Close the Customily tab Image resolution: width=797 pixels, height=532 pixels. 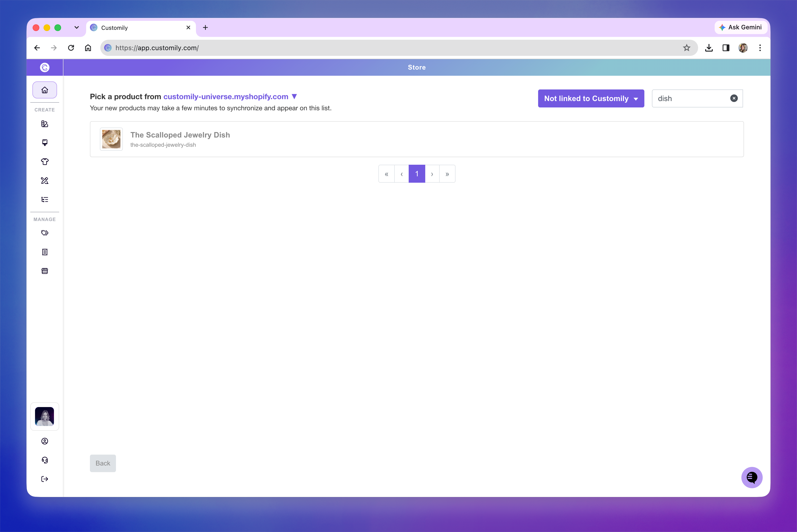tap(188, 27)
